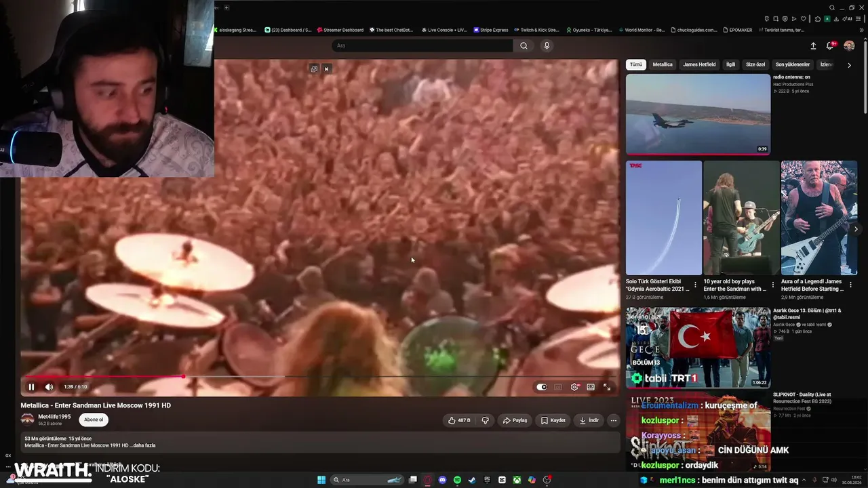Save video using Kaydet button
The height and width of the screenshot is (488, 868).
point(553,420)
